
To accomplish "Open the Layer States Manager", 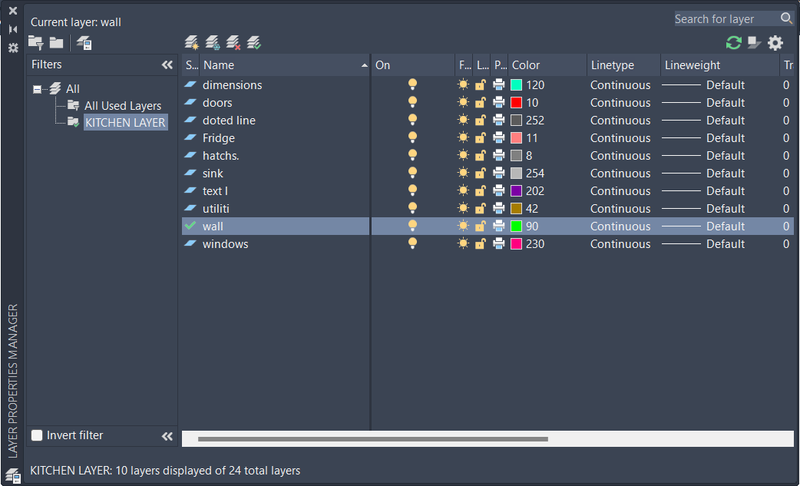I will tap(84, 43).
